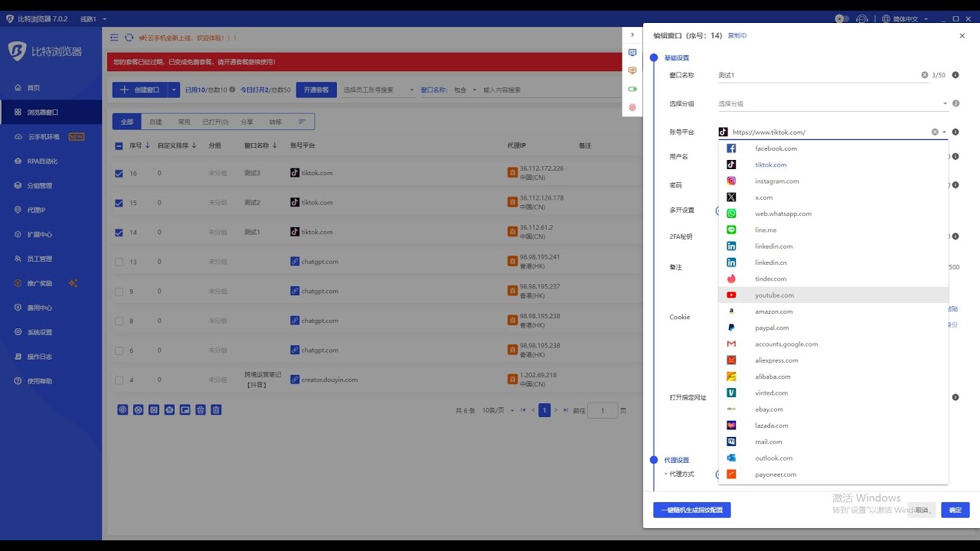Click the 复制ID link
980x551 pixels.
click(x=737, y=36)
